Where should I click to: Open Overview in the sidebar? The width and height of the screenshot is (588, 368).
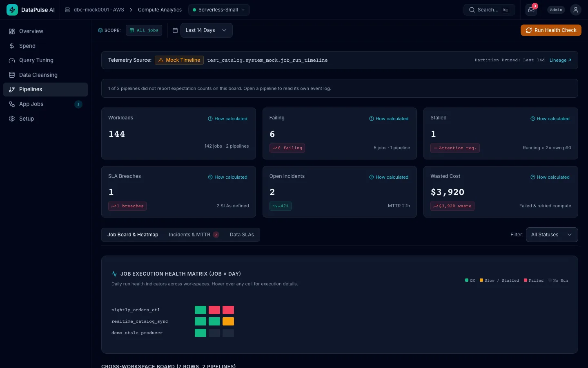point(45,31)
